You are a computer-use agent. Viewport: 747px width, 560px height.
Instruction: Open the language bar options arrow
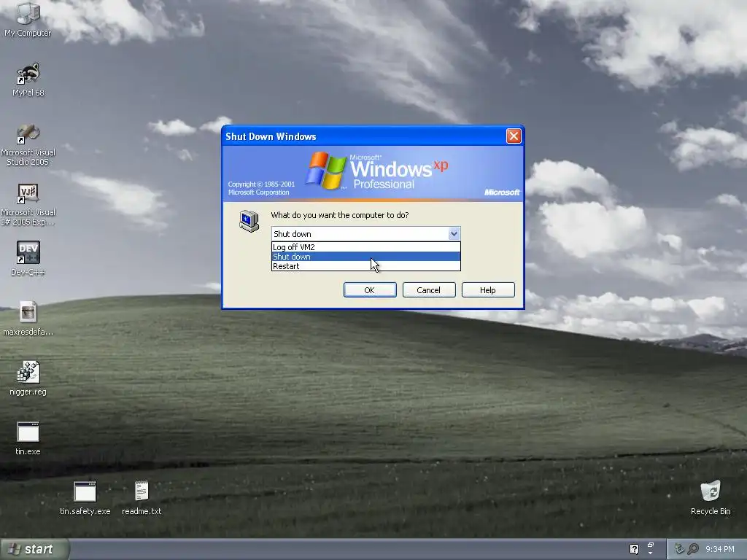pos(651,553)
